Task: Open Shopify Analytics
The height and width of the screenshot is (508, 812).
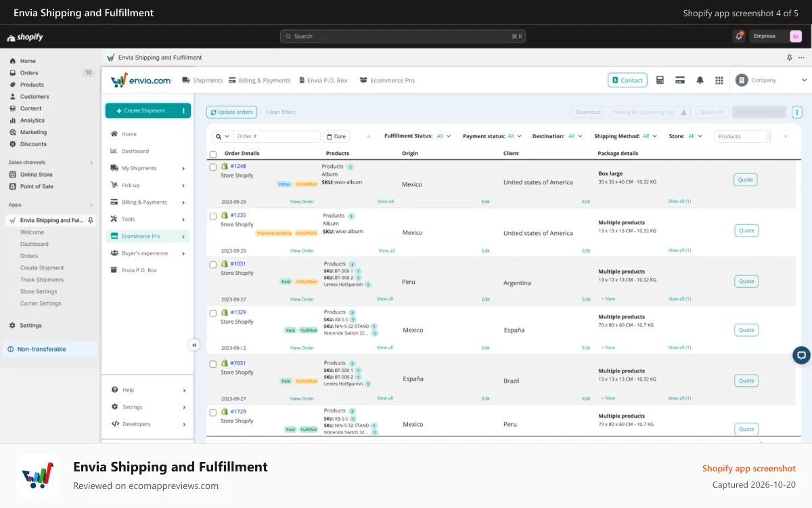Action: click(32, 121)
